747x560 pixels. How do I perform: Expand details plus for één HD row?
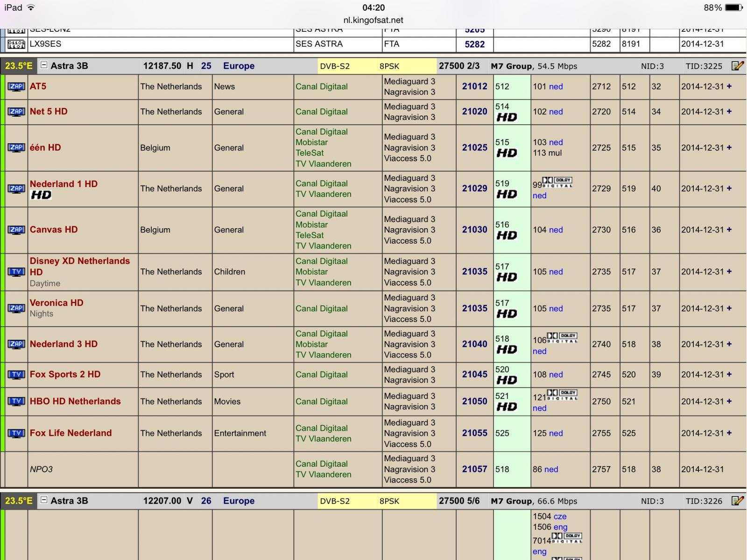click(729, 147)
